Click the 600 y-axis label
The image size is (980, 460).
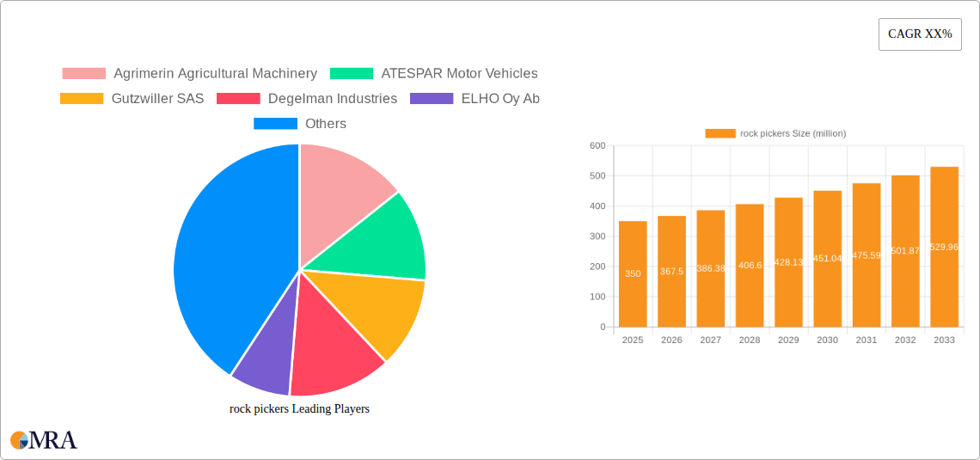pos(598,145)
